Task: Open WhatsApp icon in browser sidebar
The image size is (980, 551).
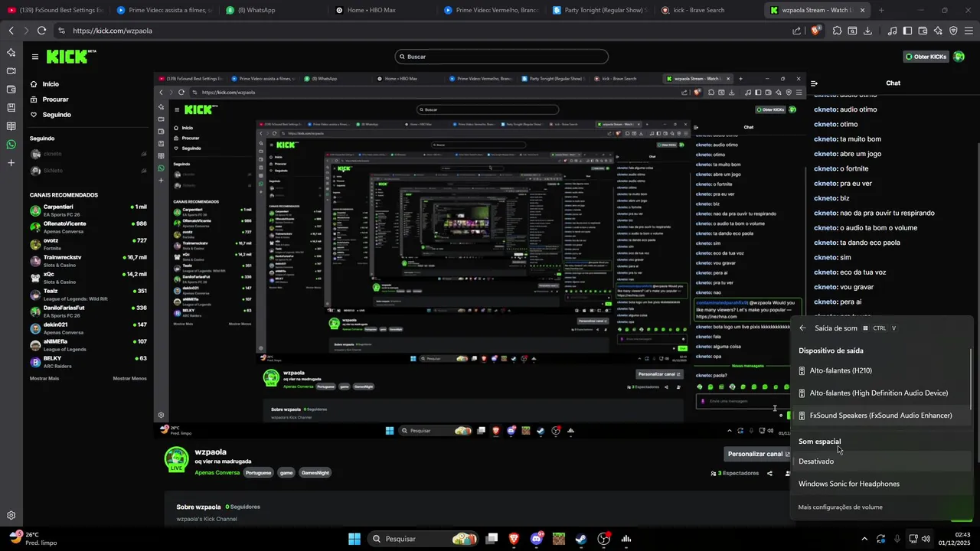Action: [x=11, y=145]
